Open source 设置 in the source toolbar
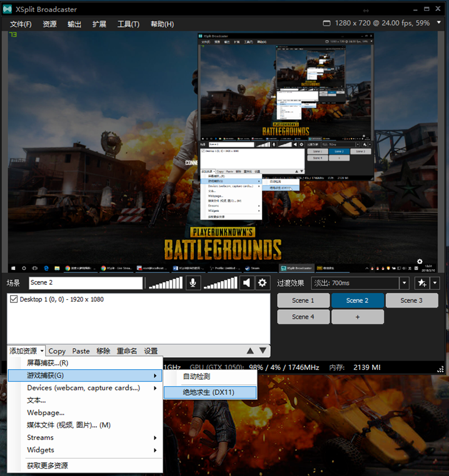This screenshot has height=476, width=449. [151, 351]
